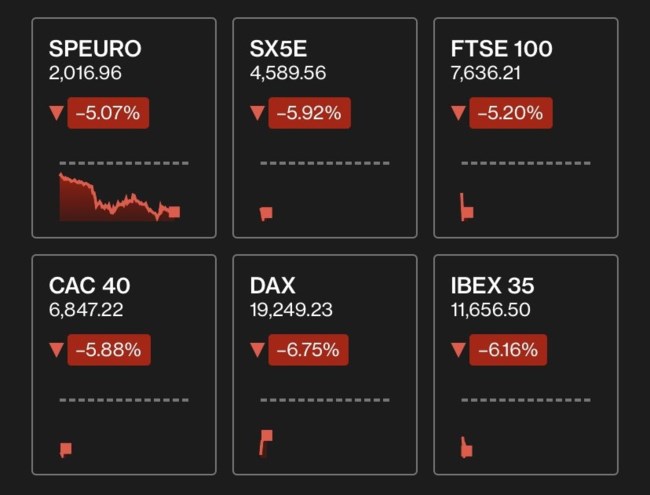Click the DAX mini chart marker
The image size is (650, 495).
pyautogui.click(x=265, y=440)
